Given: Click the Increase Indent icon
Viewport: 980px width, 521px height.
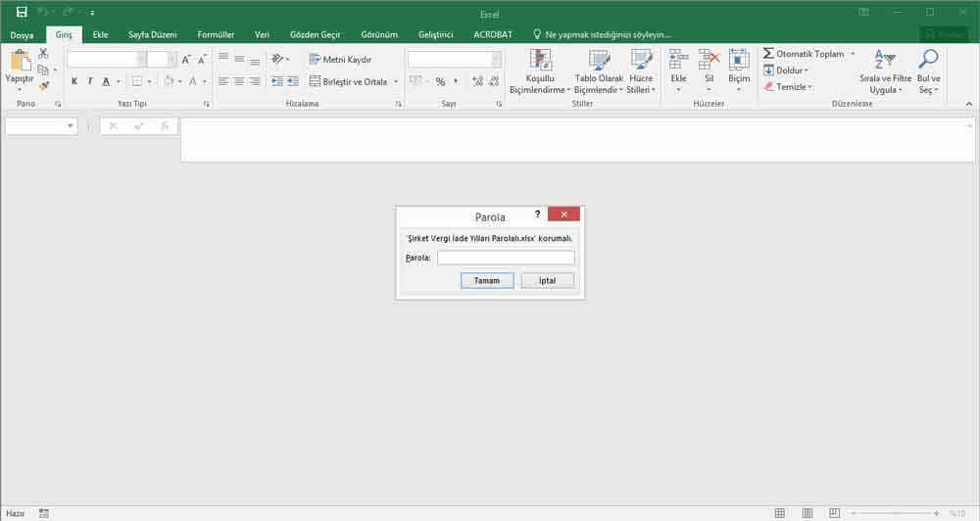Looking at the screenshot, I should point(293,81).
